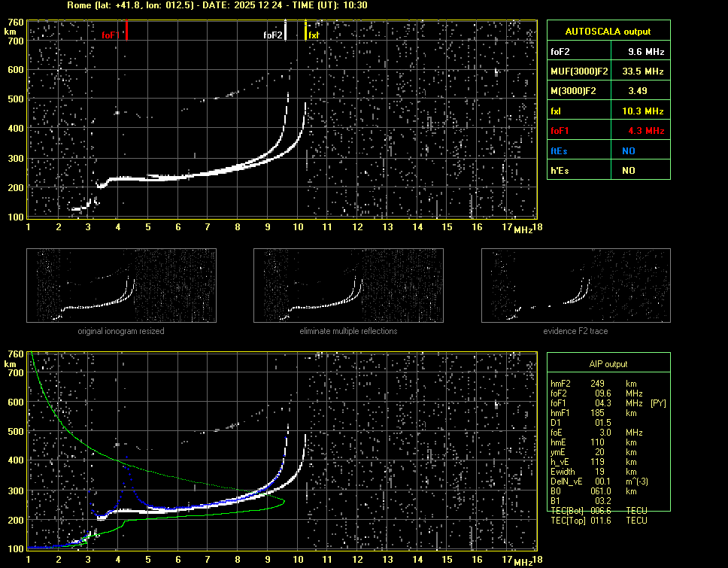Click the Rome date and time title text
Image resolution: width=728 pixels, height=568 pixels.
click(x=217, y=5)
